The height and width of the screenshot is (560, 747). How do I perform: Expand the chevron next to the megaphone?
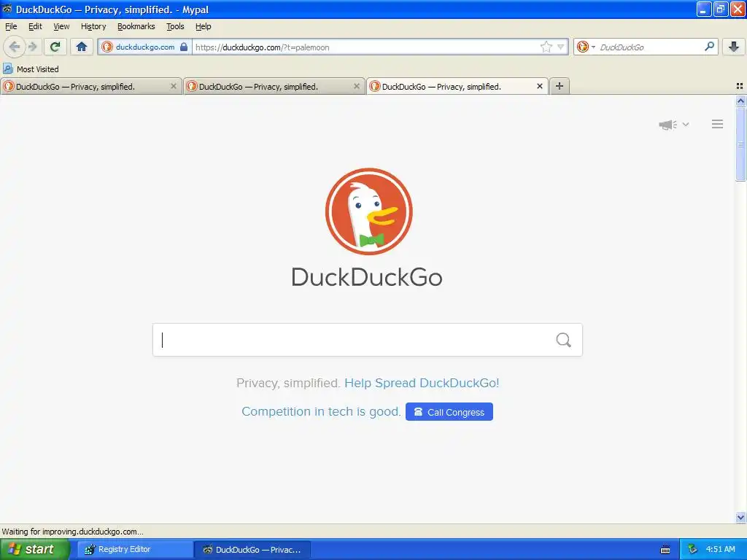(686, 124)
